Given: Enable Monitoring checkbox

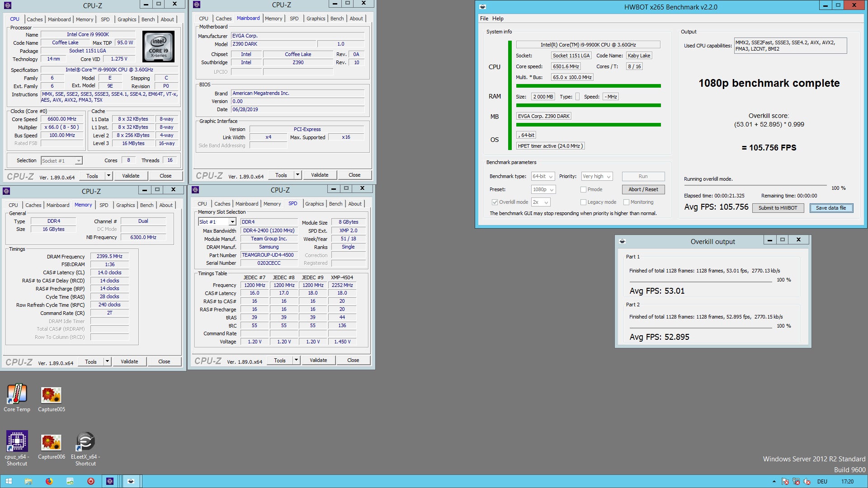Looking at the screenshot, I should coord(626,202).
